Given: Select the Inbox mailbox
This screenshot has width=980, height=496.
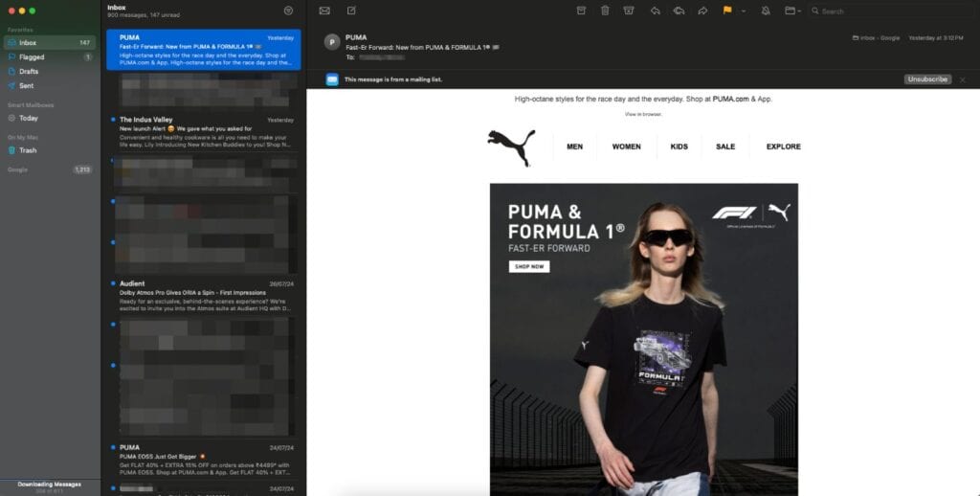Looking at the screenshot, I should pyautogui.click(x=50, y=42).
